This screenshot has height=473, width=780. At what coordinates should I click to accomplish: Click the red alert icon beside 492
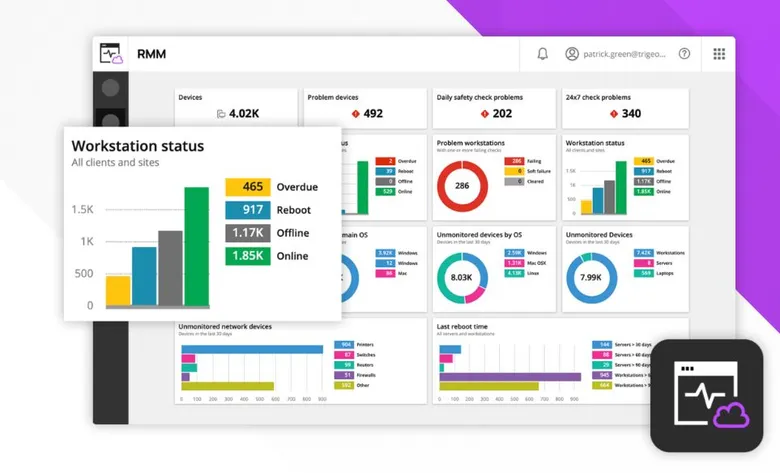click(x=355, y=114)
